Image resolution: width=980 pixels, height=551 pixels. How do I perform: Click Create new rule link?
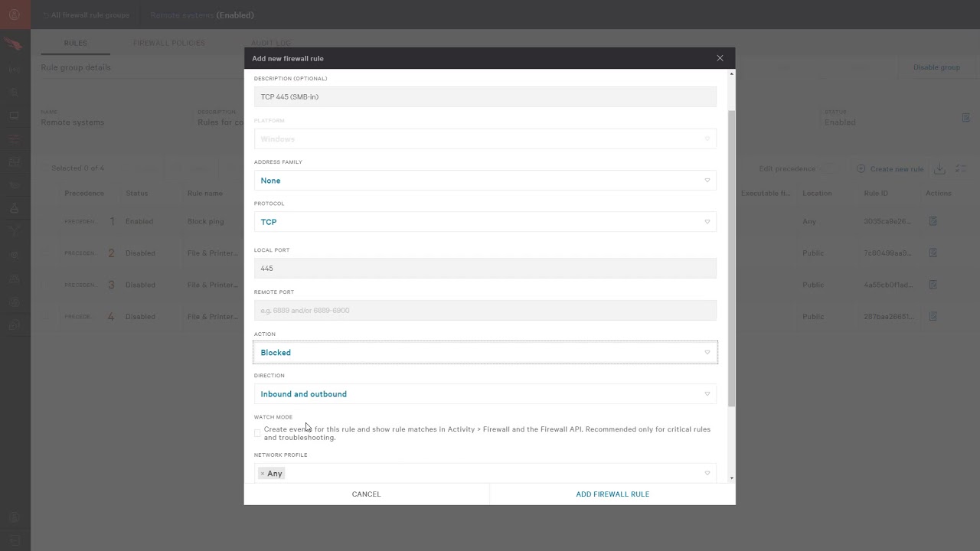[x=897, y=169]
